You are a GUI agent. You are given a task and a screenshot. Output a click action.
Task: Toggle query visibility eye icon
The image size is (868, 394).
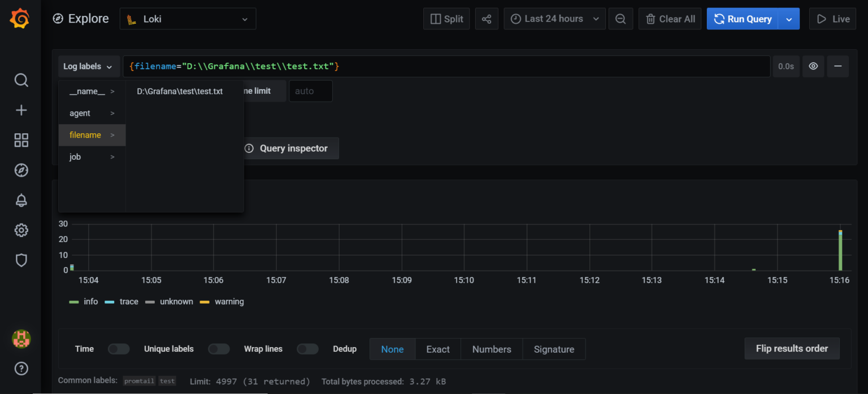tap(813, 66)
